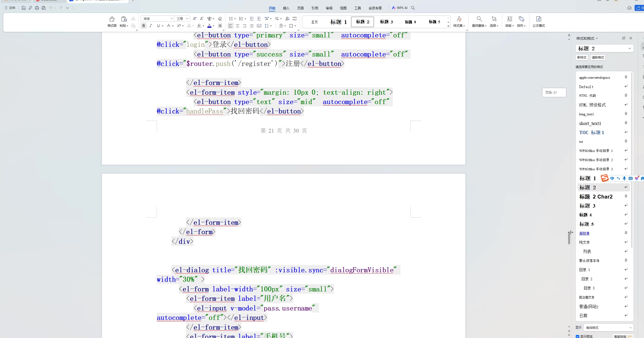Open the current style 标题 2 combo box

click(604, 48)
